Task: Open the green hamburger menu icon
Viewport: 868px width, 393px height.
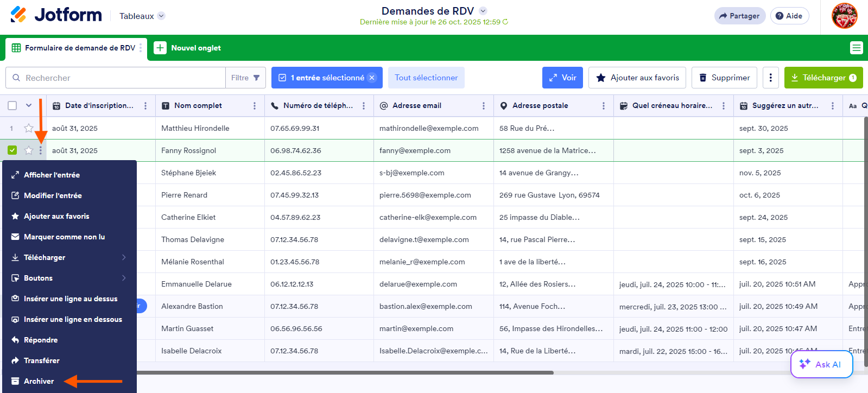Action: click(x=856, y=48)
